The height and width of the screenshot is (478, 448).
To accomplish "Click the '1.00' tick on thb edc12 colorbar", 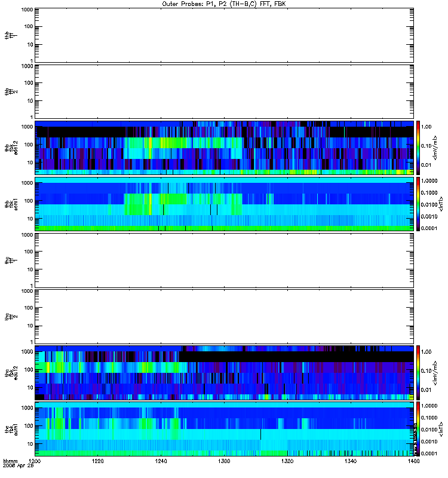I will (426, 127).
